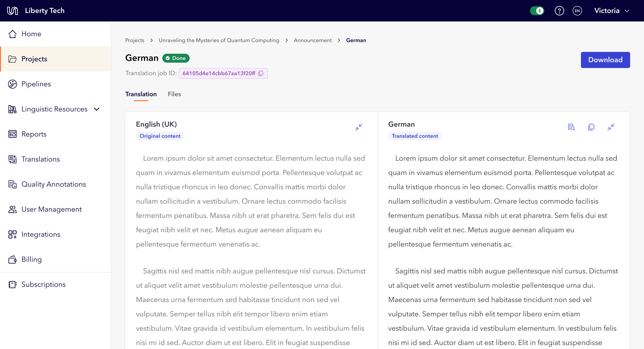Click the Sagittis nisl paragraph in German panel
This screenshot has width=644, height=349.
[x=503, y=307]
